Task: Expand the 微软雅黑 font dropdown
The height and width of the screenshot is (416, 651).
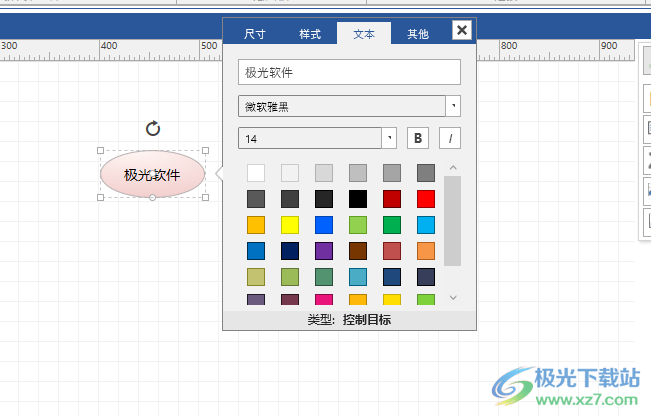Action: point(454,106)
